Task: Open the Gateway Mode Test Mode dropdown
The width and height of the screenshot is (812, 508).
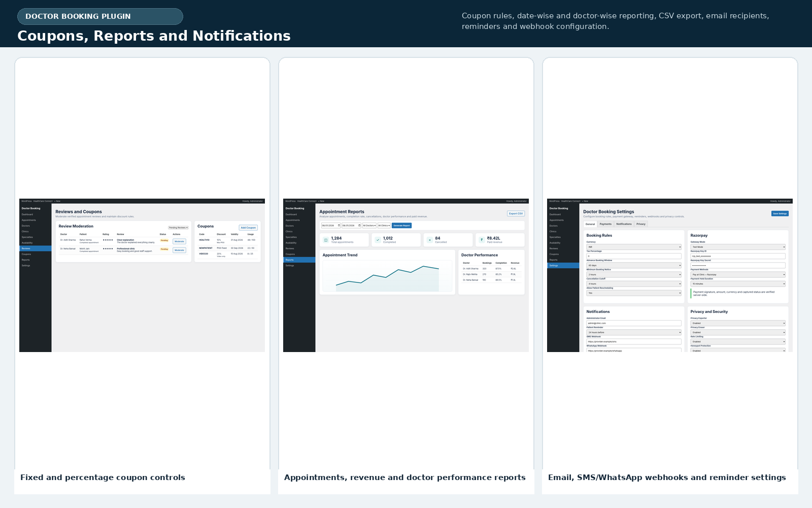Action: coord(738,247)
